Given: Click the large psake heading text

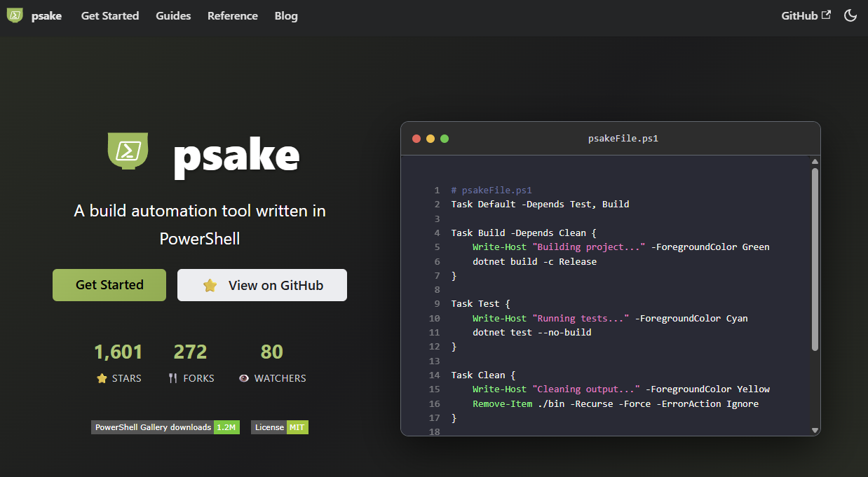Looking at the screenshot, I should (236, 156).
